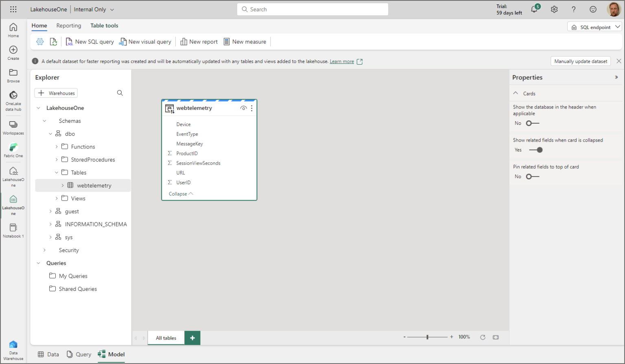Image resolution: width=625 pixels, height=364 pixels.
Task: Open the notifications bell showing 5 alerts
Action: coord(534,9)
